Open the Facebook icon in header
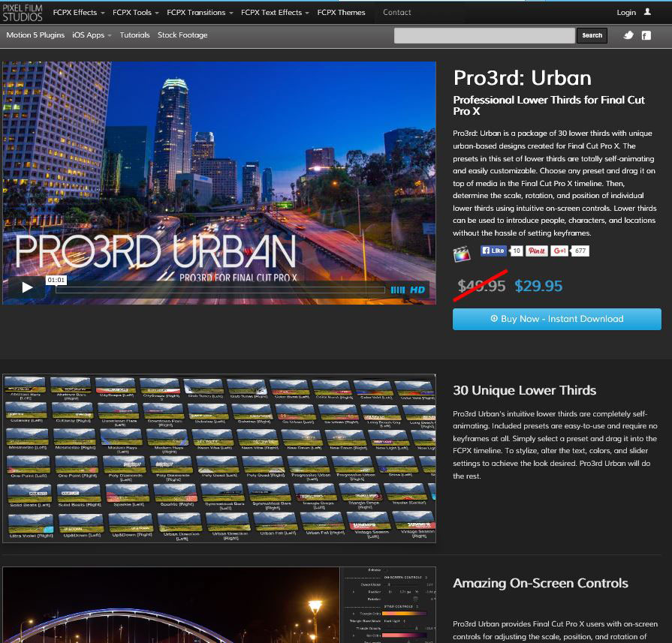Viewport: 672px width, 643px height. click(x=646, y=35)
